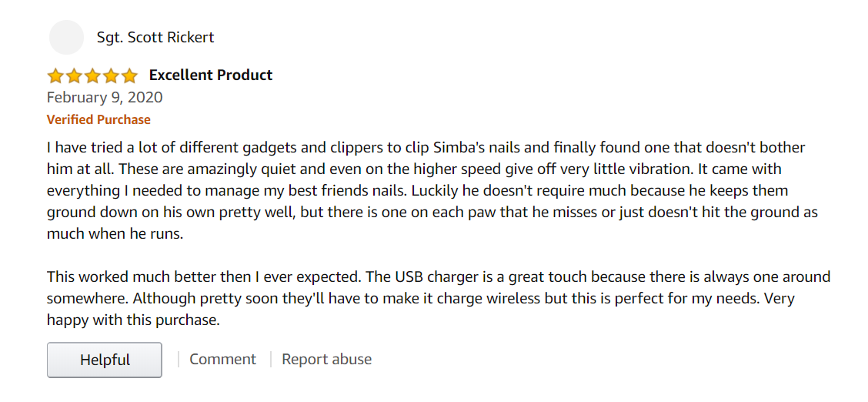This screenshot has height=402, width=868.
Task: Click the paragraph beginning "This worked much better"
Action: (439, 299)
